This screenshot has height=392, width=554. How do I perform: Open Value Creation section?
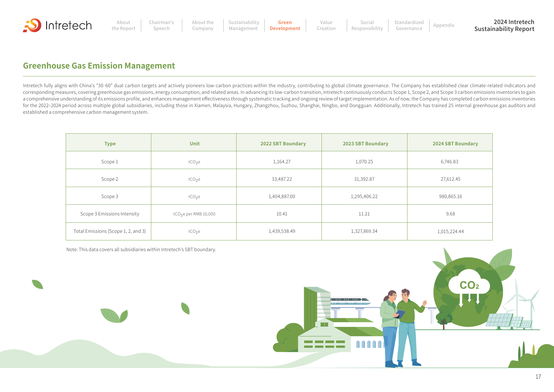pyautogui.click(x=326, y=25)
